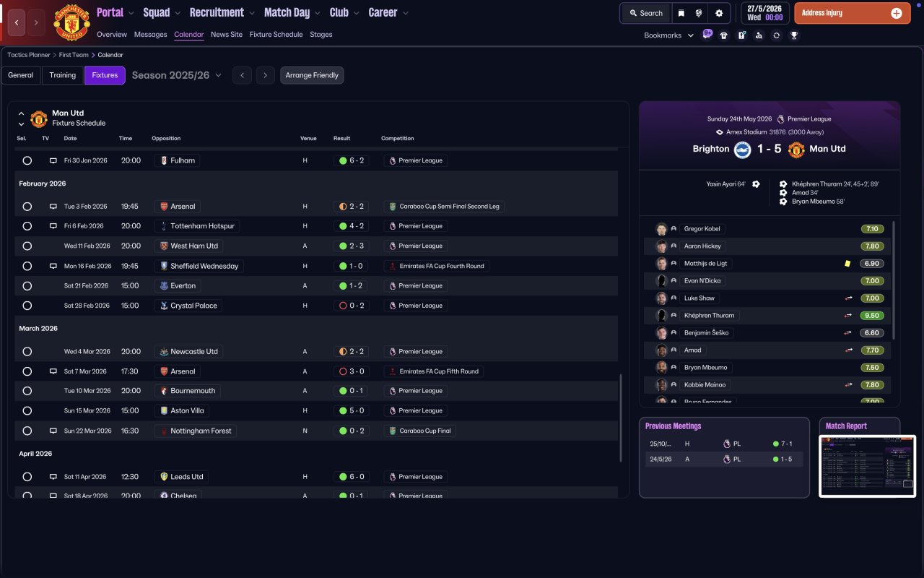Screen dimensions: 924x578
Task: Click the shirt icon in bookmarks bar
Action: (724, 35)
